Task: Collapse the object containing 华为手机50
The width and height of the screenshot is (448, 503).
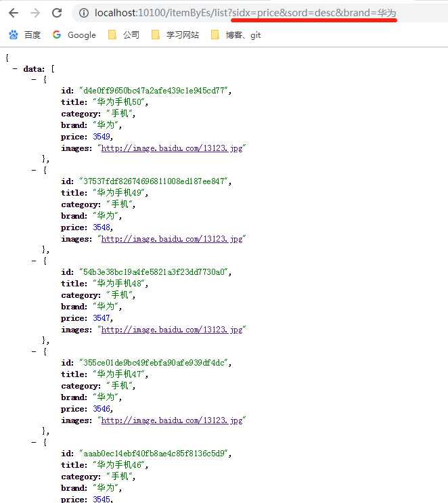Action: pyautogui.click(x=34, y=79)
